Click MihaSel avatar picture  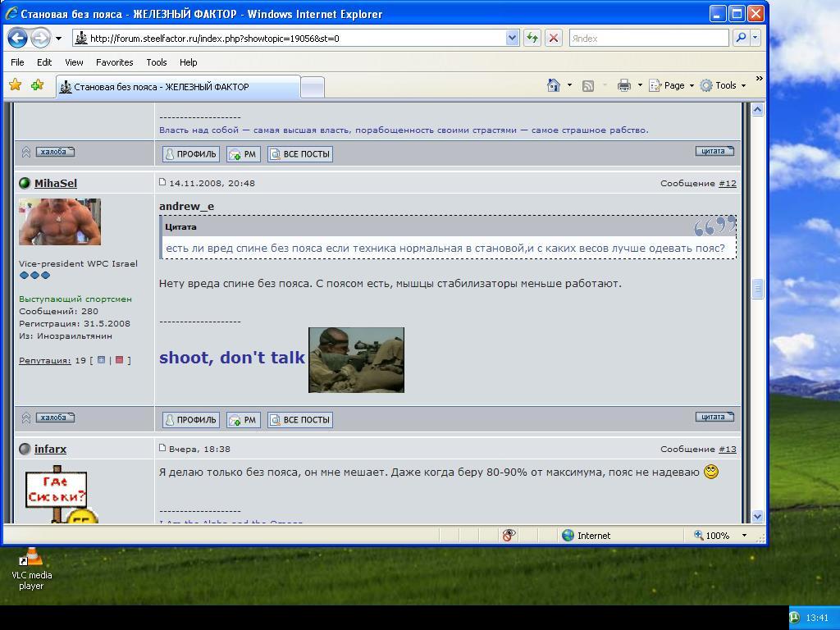(60, 221)
